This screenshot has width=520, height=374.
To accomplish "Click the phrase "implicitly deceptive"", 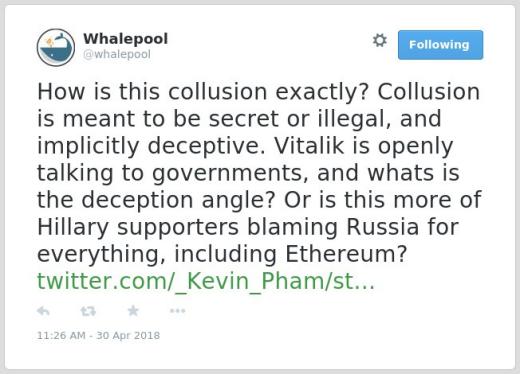I will [x=151, y=146].
